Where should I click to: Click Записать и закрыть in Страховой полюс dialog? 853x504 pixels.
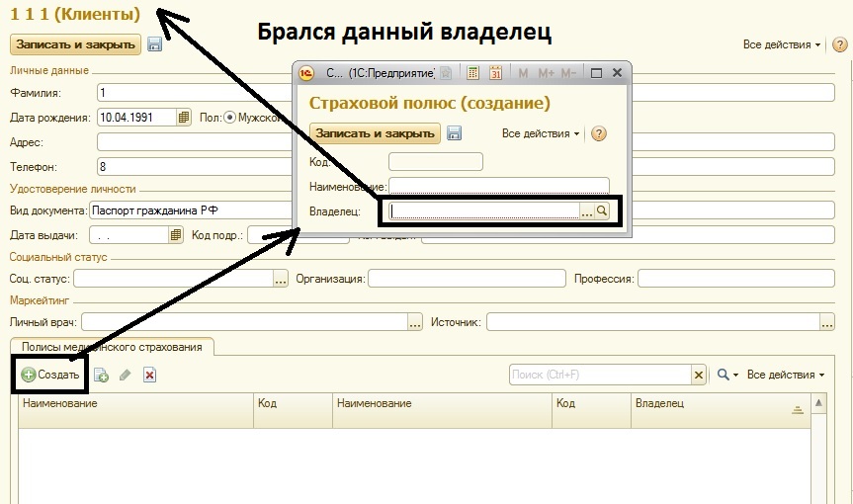click(x=375, y=133)
